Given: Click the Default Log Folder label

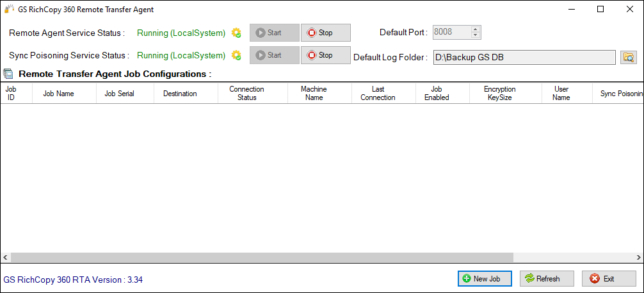Looking at the screenshot, I should pyautogui.click(x=390, y=57).
